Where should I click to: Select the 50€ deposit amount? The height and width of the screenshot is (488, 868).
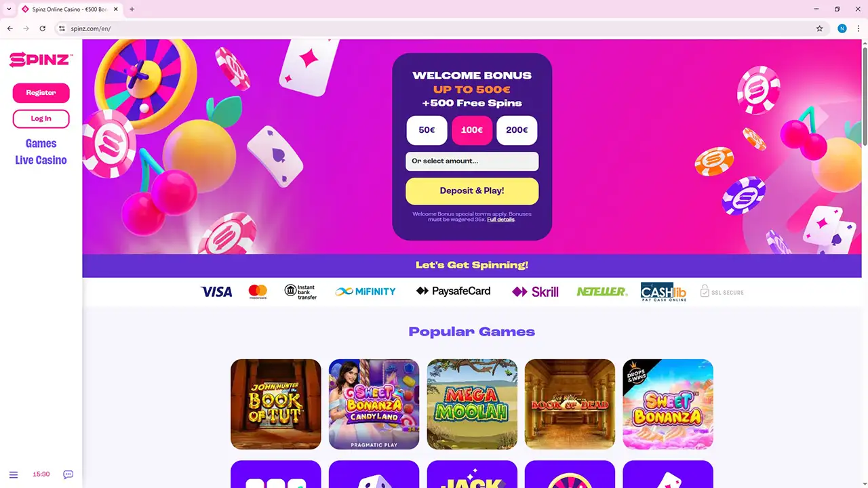[x=427, y=130]
